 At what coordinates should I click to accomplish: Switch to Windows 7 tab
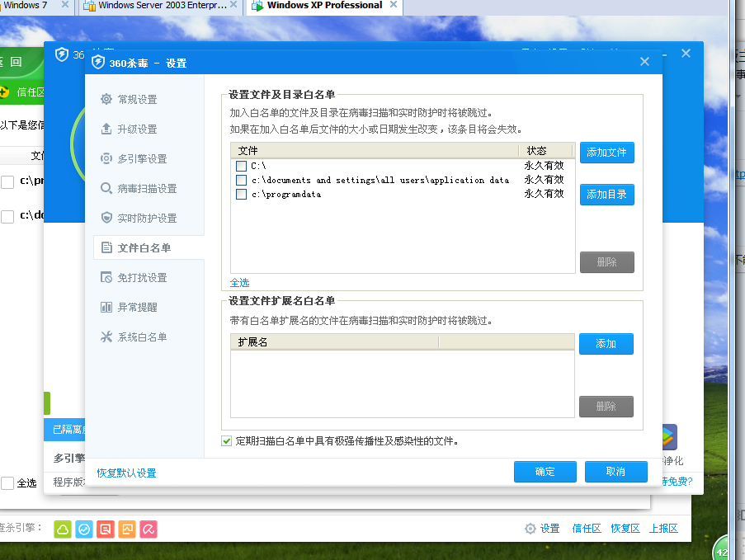click(x=35, y=6)
